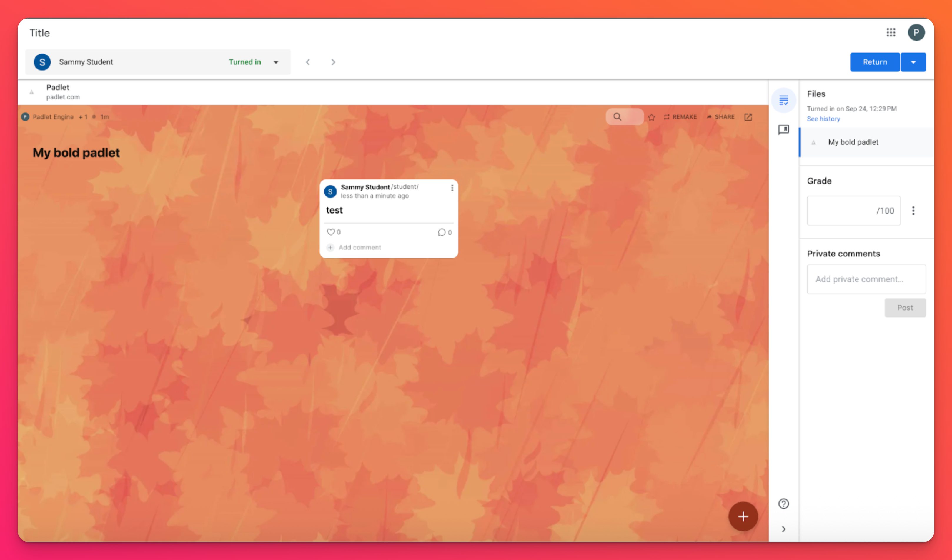Collapse the right grading side panel

[783, 529]
